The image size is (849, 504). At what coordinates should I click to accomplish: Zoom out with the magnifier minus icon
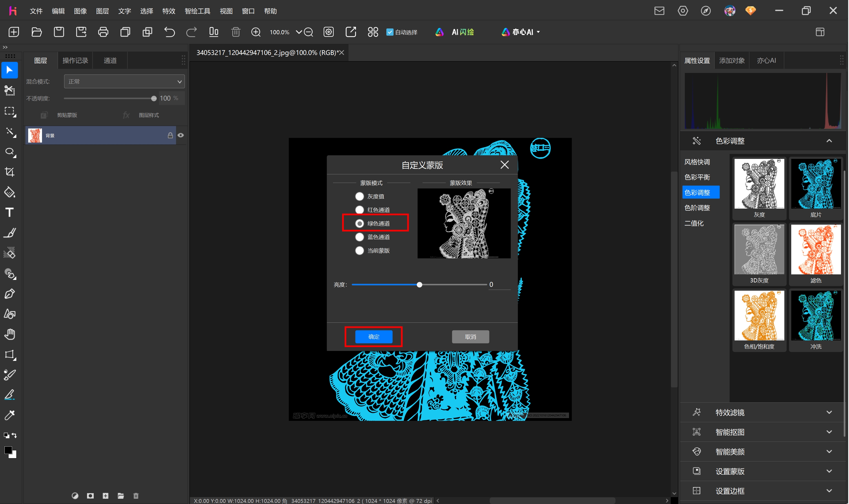(x=308, y=32)
